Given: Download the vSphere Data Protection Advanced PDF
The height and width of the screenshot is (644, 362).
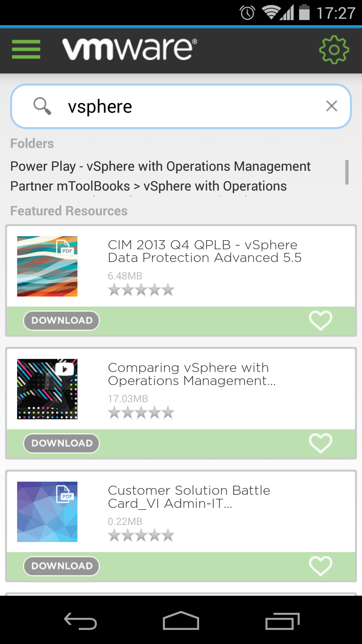Looking at the screenshot, I should (61, 321).
